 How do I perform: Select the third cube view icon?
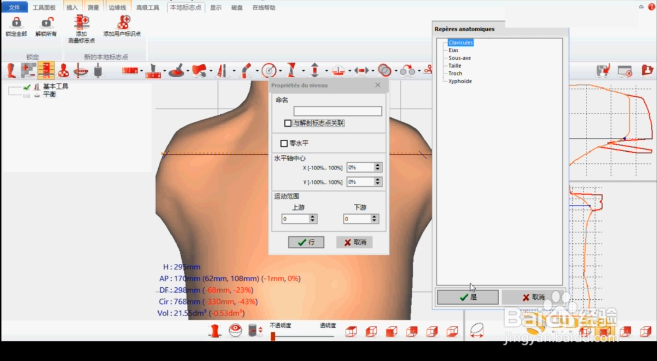[391, 332]
